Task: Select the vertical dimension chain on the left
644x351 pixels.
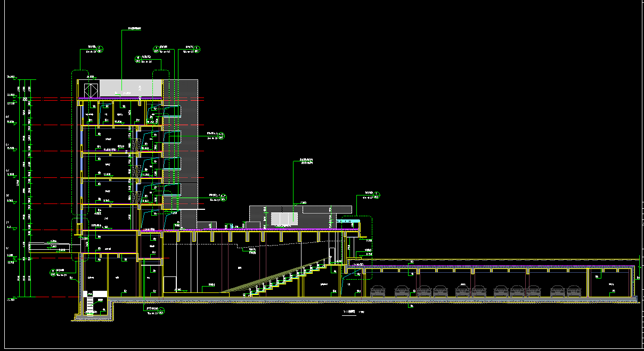Action: point(24,186)
